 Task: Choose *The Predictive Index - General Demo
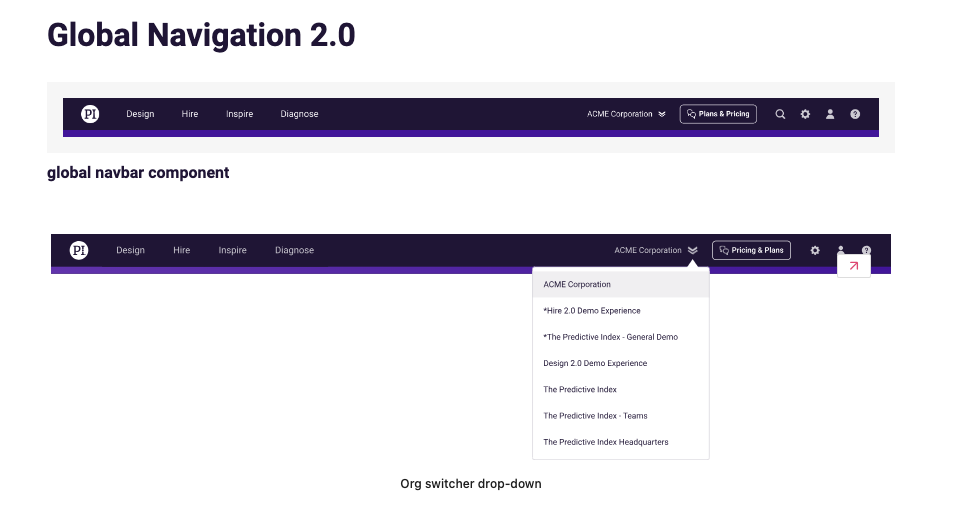point(621,337)
